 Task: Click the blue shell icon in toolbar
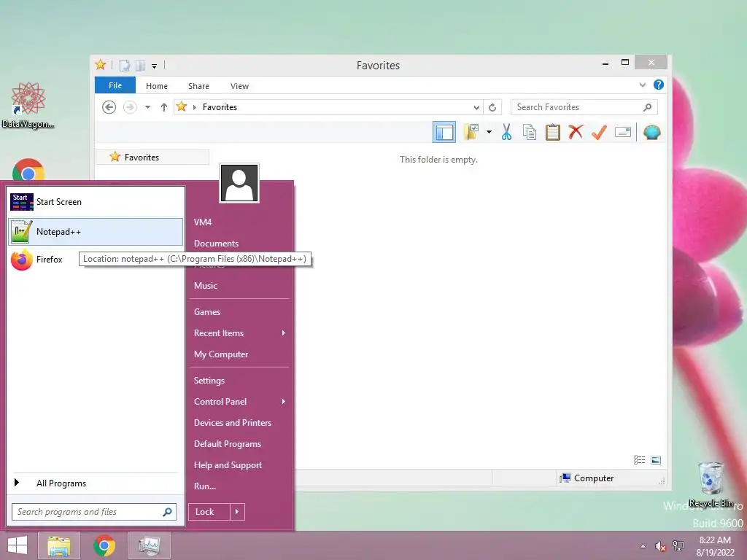[651, 132]
